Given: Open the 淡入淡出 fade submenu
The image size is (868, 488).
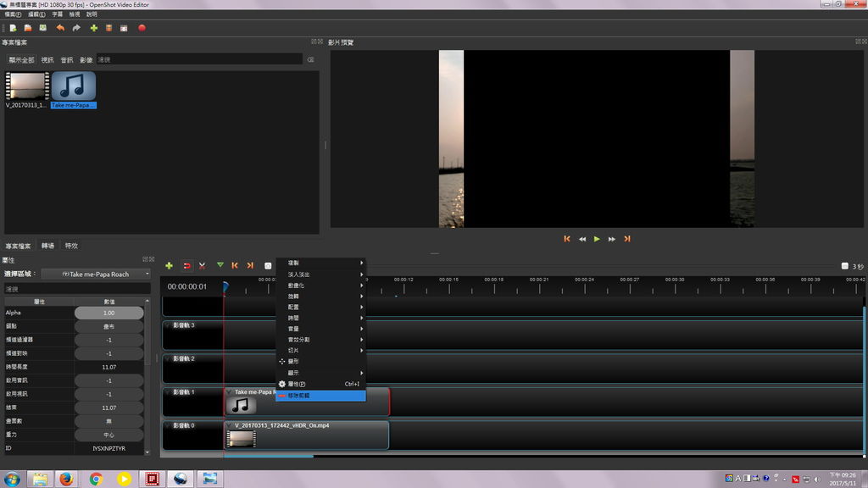Looking at the screenshot, I should tap(320, 274).
